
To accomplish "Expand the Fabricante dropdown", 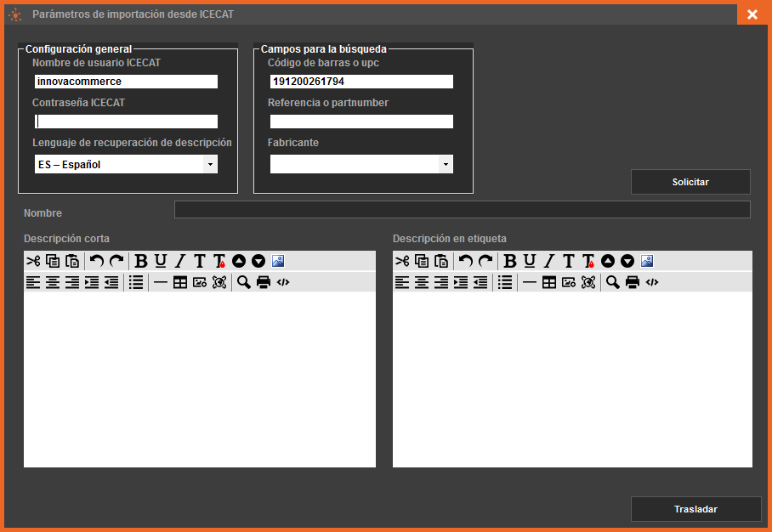I will pos(446,165).
